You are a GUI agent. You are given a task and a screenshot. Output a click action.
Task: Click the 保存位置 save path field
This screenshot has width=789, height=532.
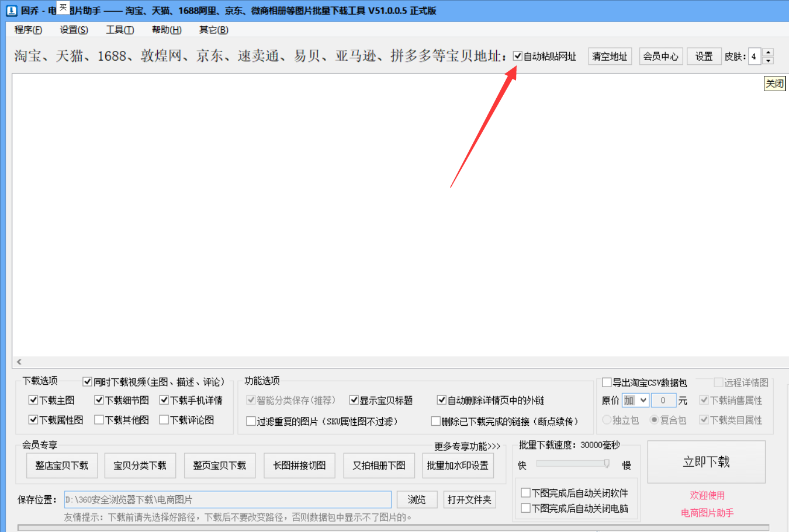tap(228, 499)
